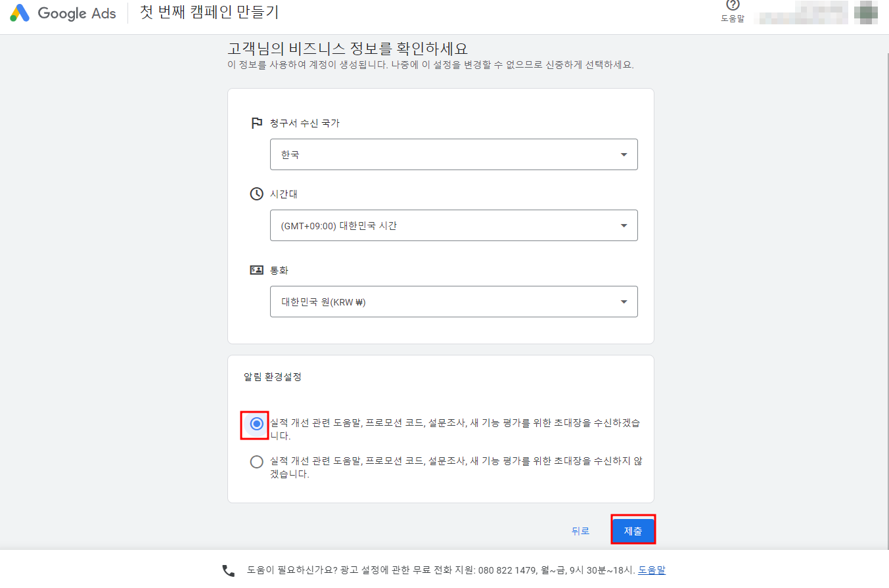Viewport: 889px width, 588px height.
Task: Click the question mark help icon
Action: coord(733,7)
